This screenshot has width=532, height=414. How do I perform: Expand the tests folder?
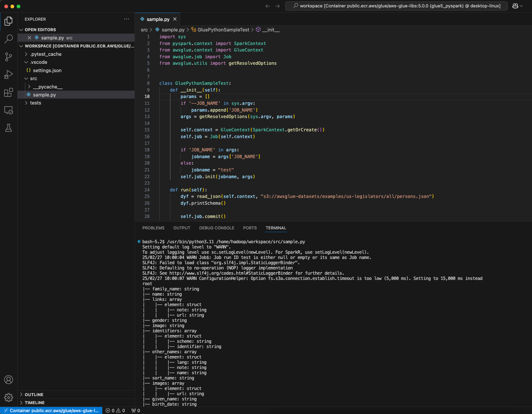point(35,103)
